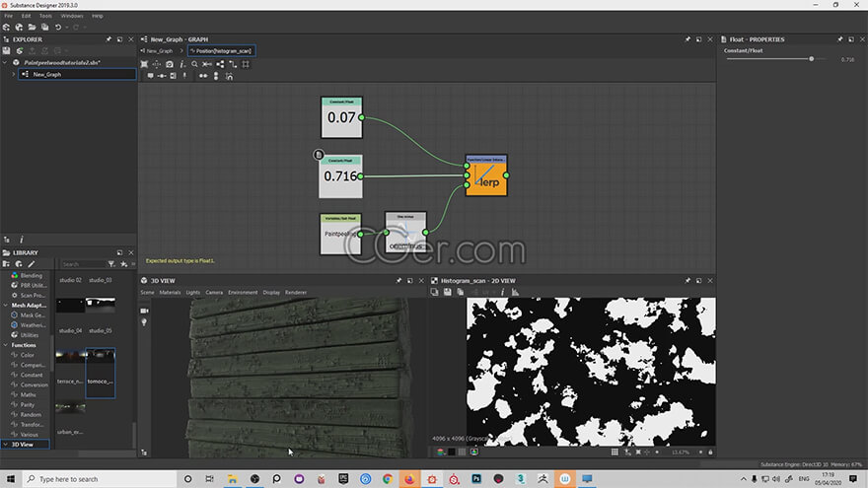Select the Constant library function category

click(x=31, y=376)
